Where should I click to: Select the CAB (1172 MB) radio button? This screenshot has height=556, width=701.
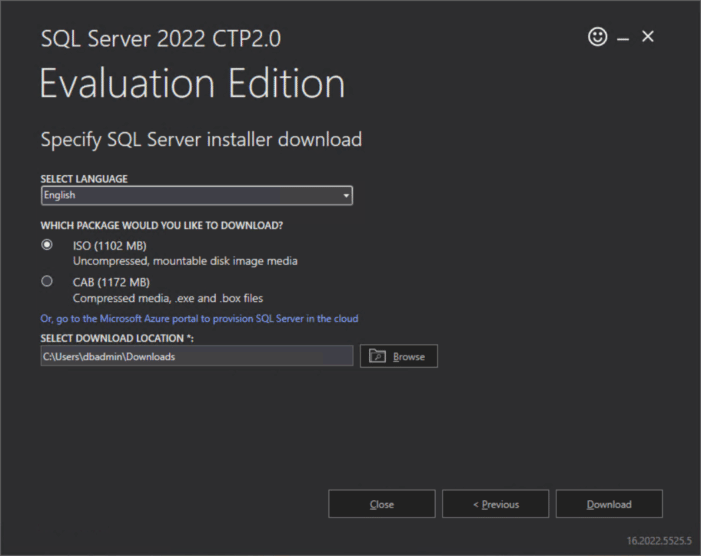tap(47, 281)
